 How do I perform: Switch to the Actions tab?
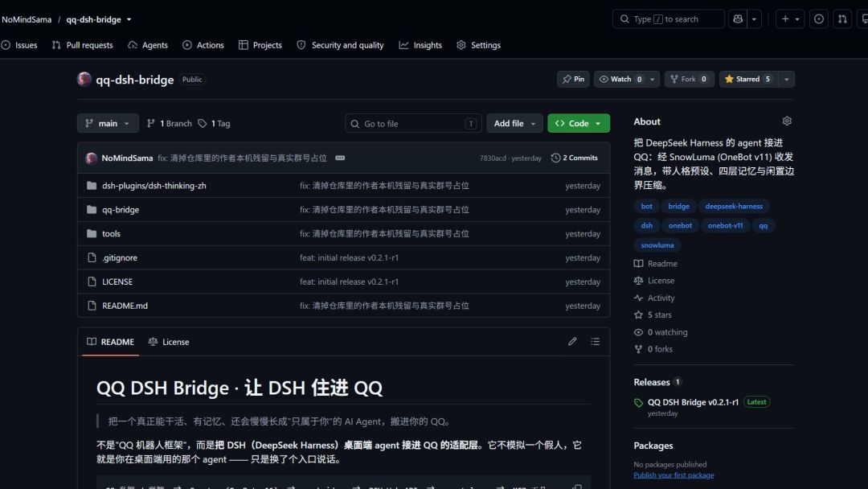pyautogui.click(x=203, y=45)
